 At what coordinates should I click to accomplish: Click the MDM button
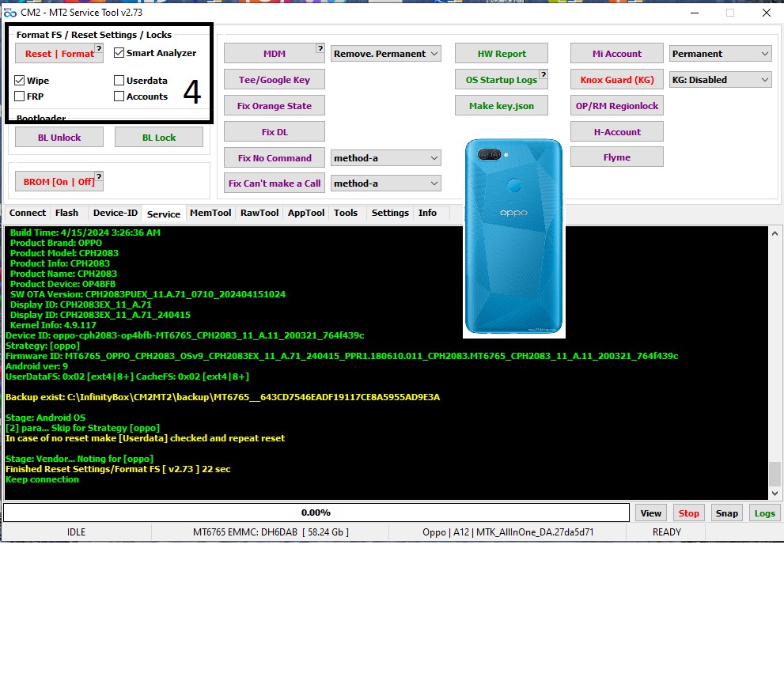(x=275, y=54)
